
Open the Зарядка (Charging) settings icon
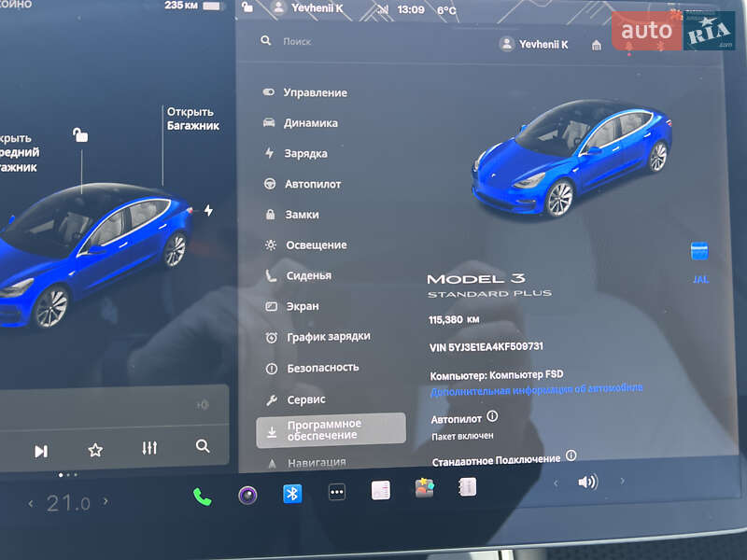(x=268, y=153)
